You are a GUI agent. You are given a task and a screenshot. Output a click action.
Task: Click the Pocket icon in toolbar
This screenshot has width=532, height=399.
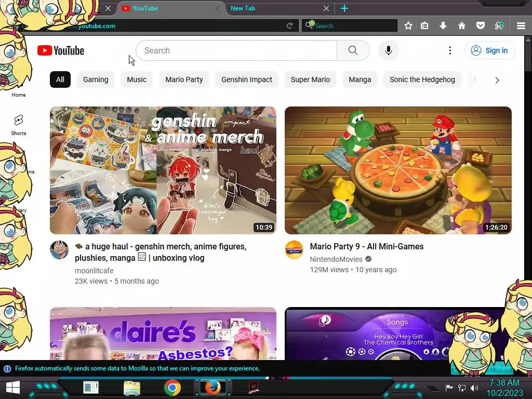tap(481, 25)
